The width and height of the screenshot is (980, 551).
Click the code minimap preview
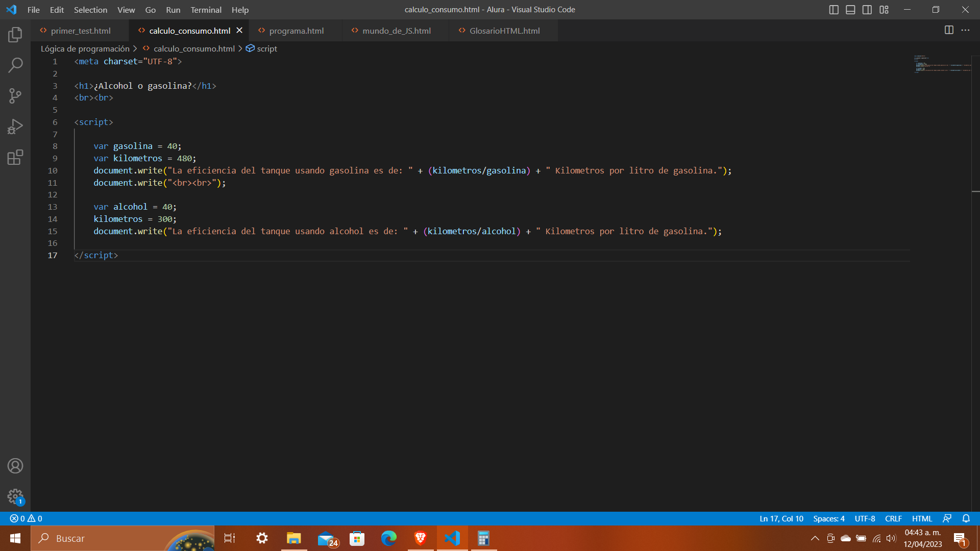click(x=942, y=64)
